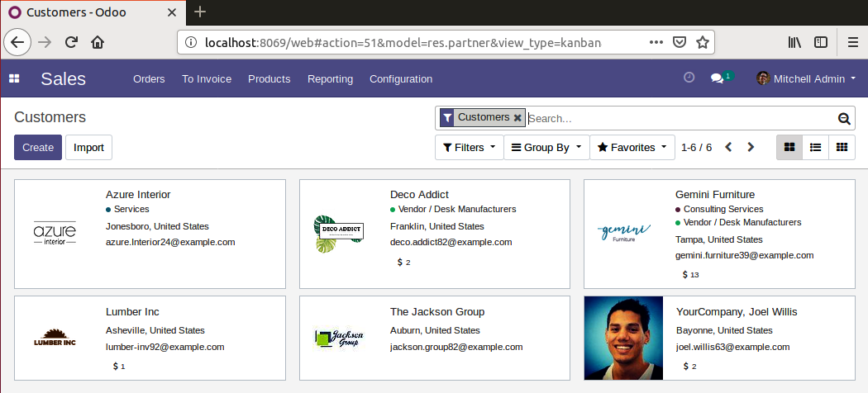The image size is (868, 393).
Task: Go to browser Home page
Action: pos(98,42)
